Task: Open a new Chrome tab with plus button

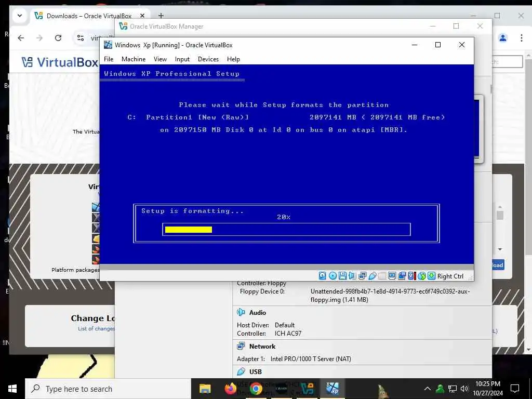Action: (161, 16)
